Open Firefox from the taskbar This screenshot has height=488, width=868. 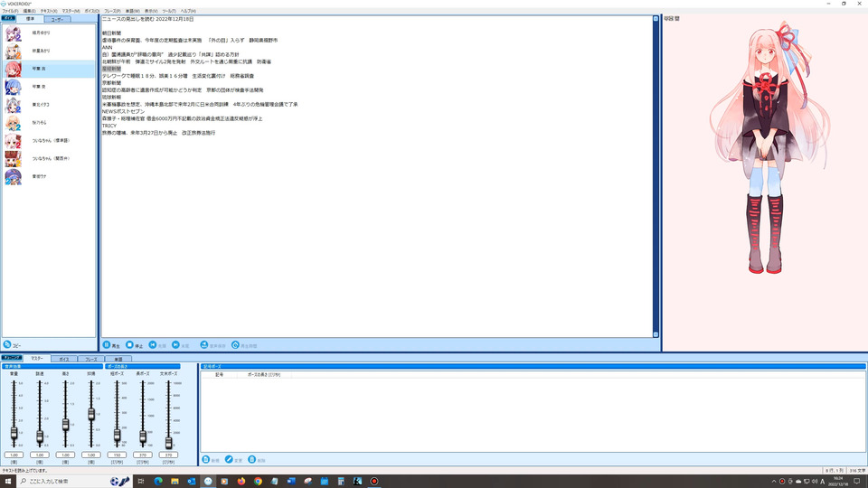(x=241, y=482)
